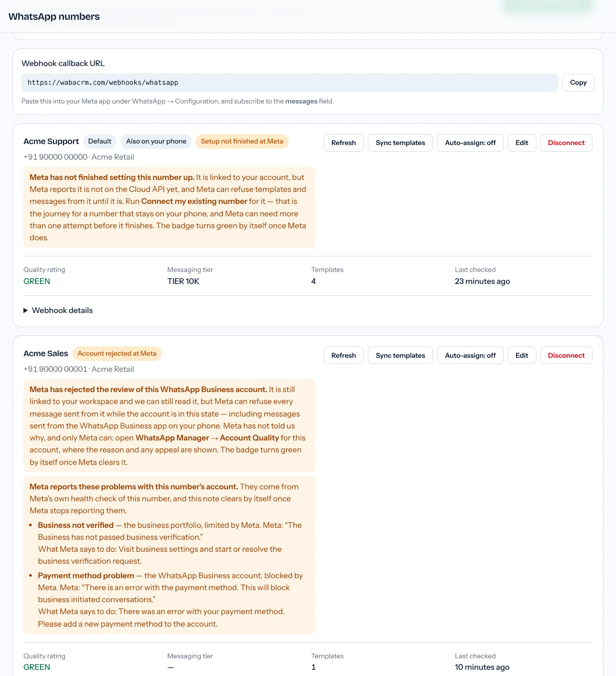
Task: Click 'GREEN' quality rating for Acme Sales
Action: coord(37,667)
